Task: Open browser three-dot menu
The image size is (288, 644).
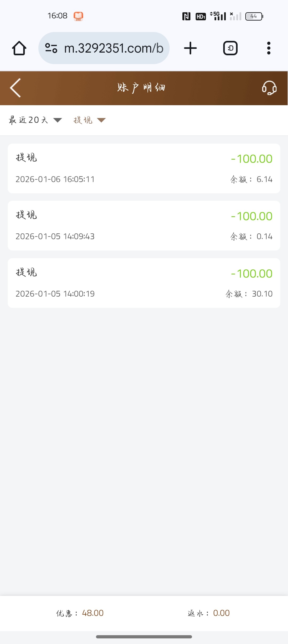Action: pos(269,48)
